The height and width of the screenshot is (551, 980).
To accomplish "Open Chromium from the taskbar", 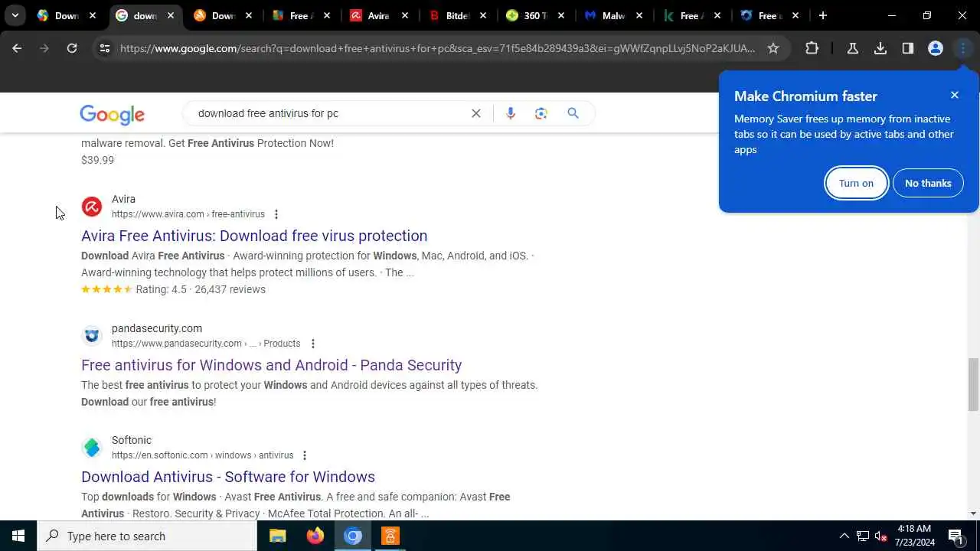I will pos(353,536).
